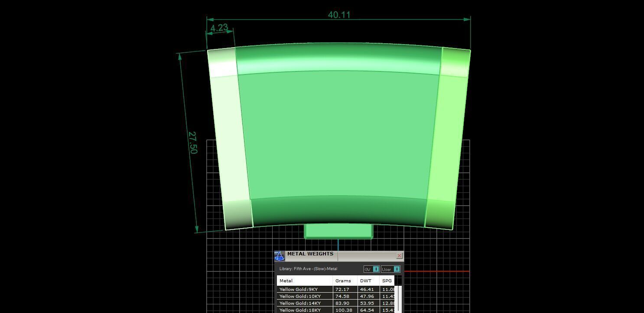
Task: Click the 74.58 grams value
Action: (342, 296)
